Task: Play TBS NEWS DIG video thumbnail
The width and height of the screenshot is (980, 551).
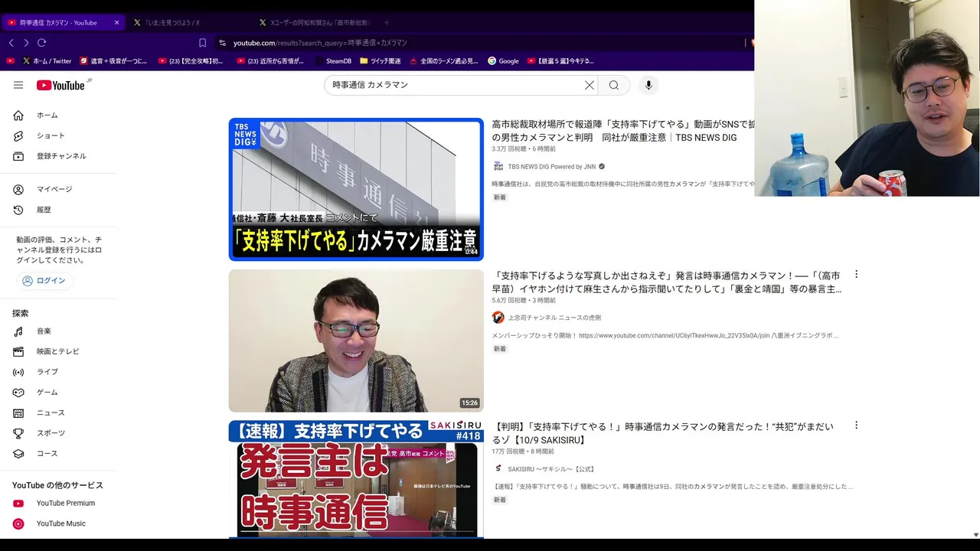Action: point(356,189)
